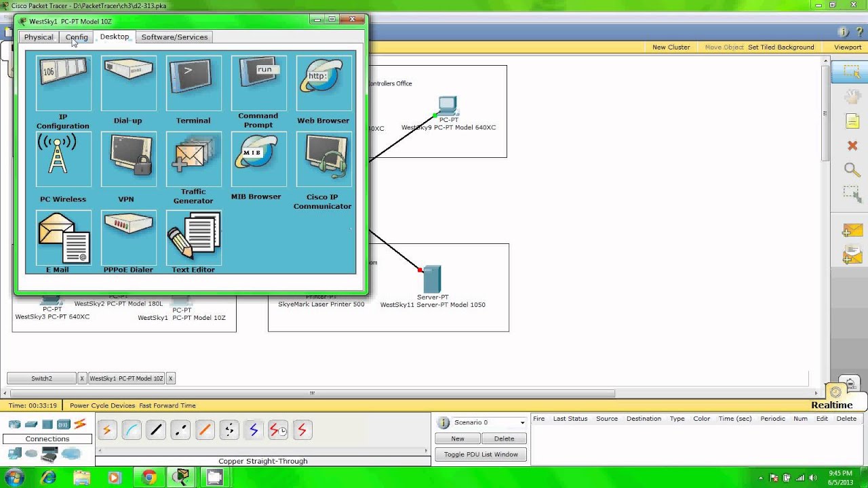Pick the Copper Straight-Through cable
Viewport: 868px width, 488px height.
(x=155, y=430)
